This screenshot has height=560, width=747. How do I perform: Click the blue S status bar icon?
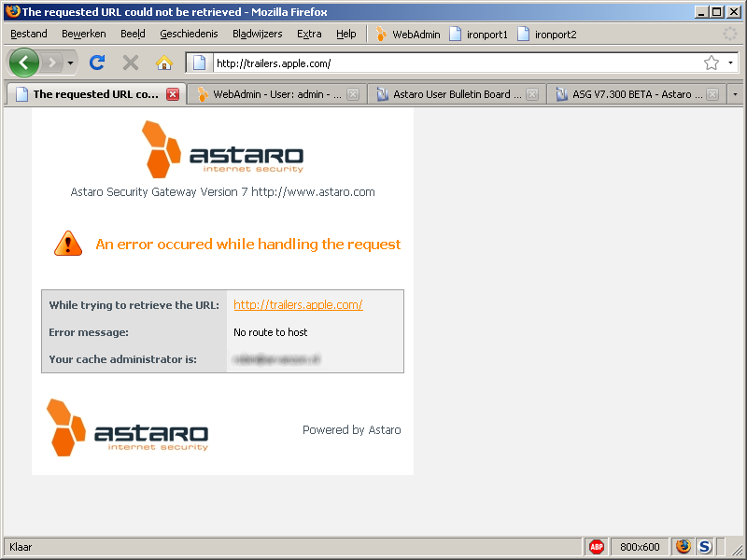click(x=705, y=547)
